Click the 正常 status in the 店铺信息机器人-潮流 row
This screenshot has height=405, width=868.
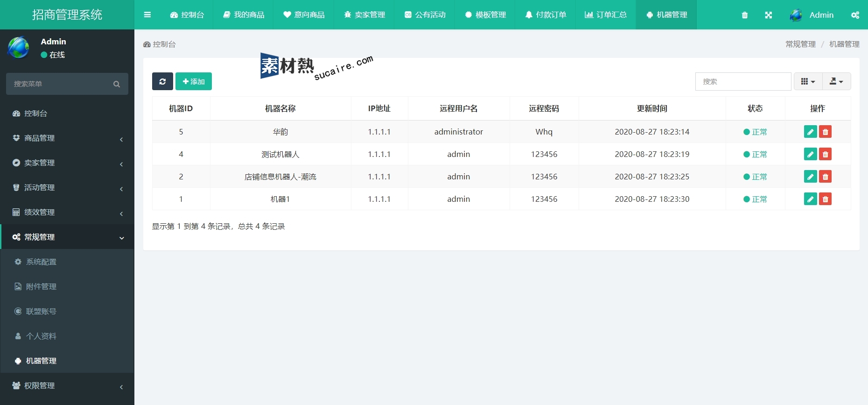pos(755,177)
